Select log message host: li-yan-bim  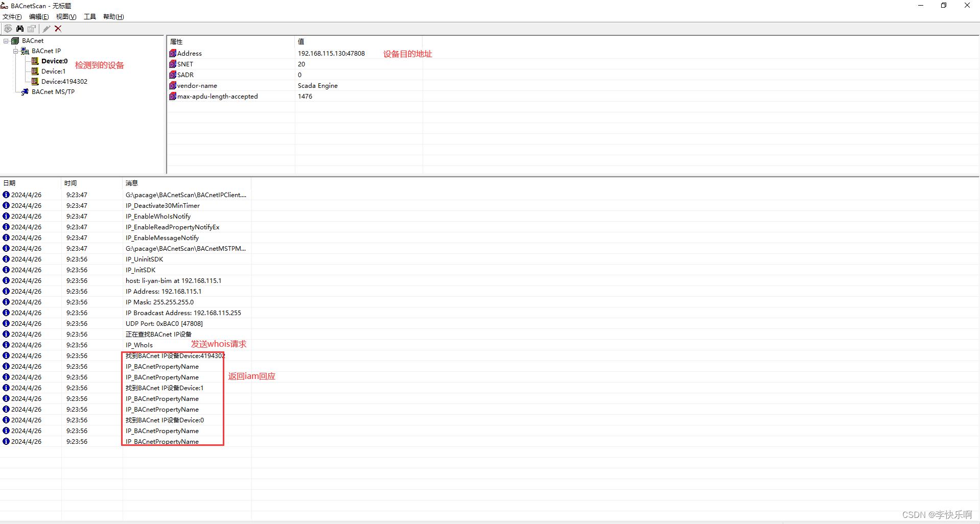point(174,280)
